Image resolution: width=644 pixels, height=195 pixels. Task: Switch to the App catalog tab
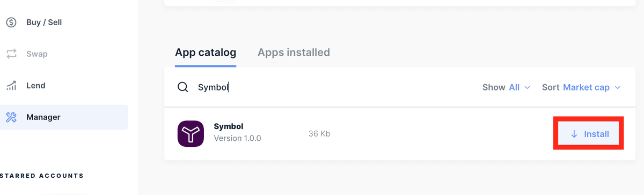pos(206,52)
